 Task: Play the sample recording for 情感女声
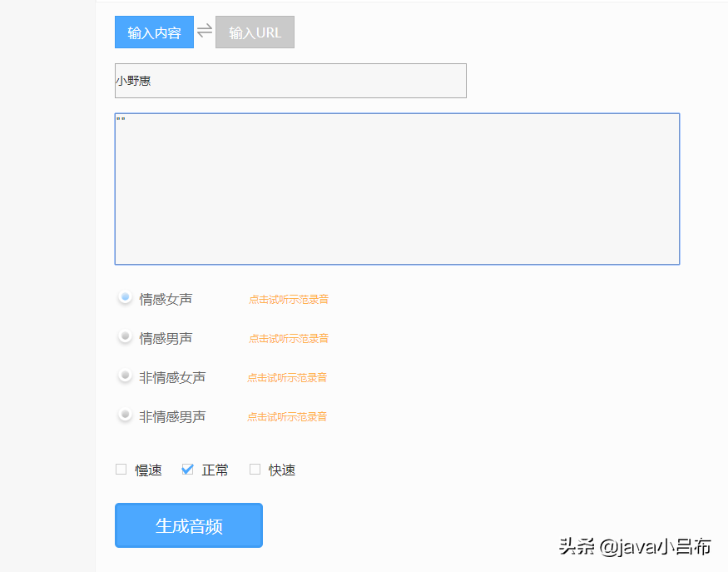[289, 300]
